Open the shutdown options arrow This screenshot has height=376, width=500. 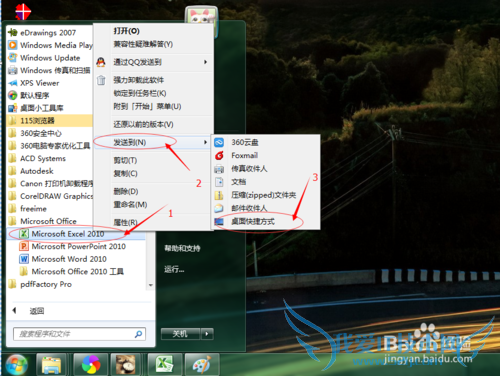coord(207,334)
